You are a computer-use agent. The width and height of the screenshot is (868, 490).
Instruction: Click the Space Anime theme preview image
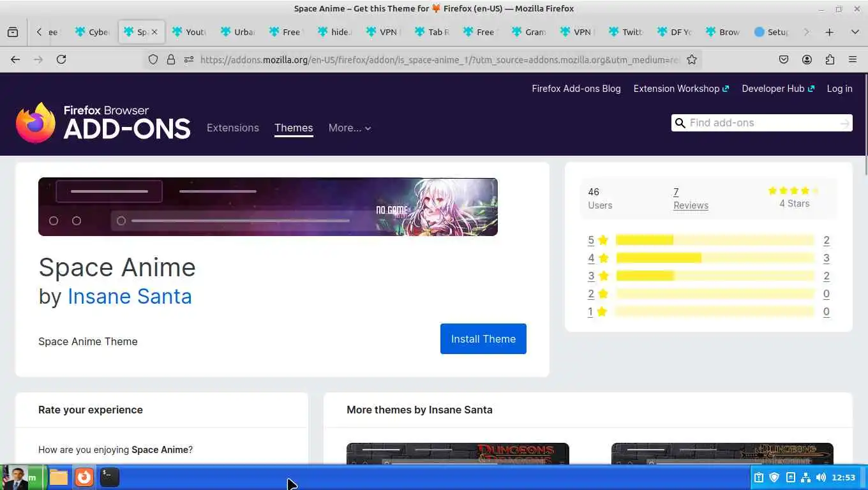(268, 207)
